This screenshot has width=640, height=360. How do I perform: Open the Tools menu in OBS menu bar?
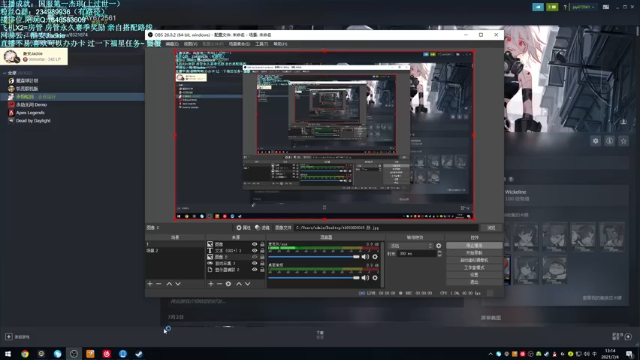click(261, 44)
